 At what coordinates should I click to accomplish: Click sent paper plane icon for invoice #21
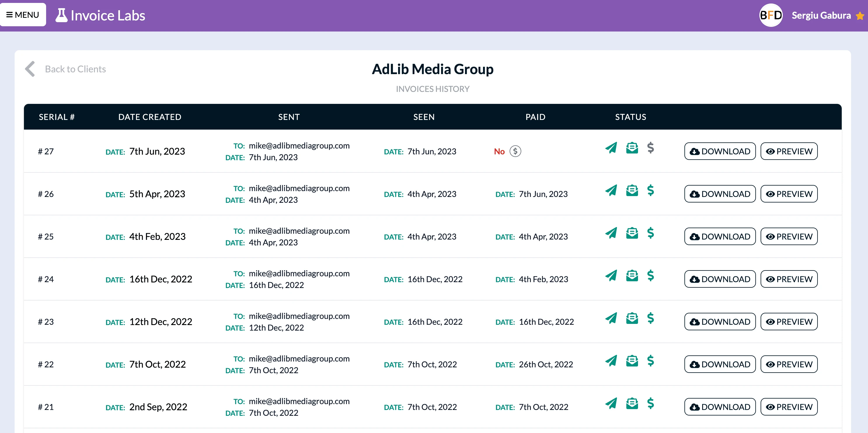pyautogui.click(x=611, y=403)
